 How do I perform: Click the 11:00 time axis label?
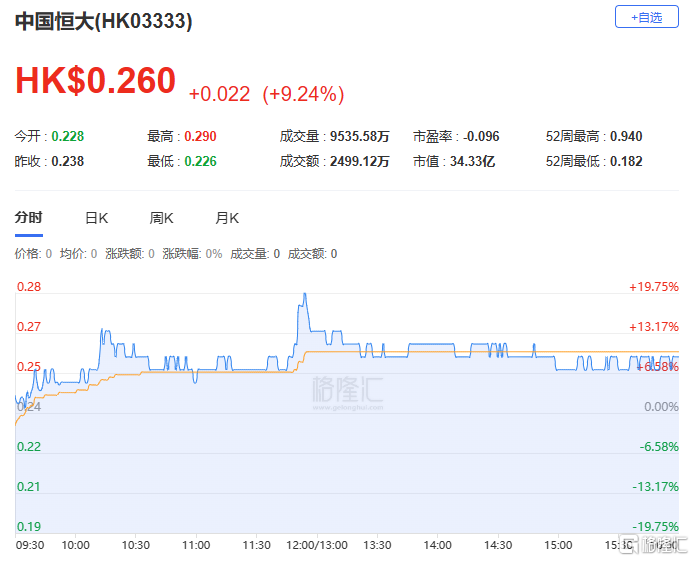[x=196, y=545]
